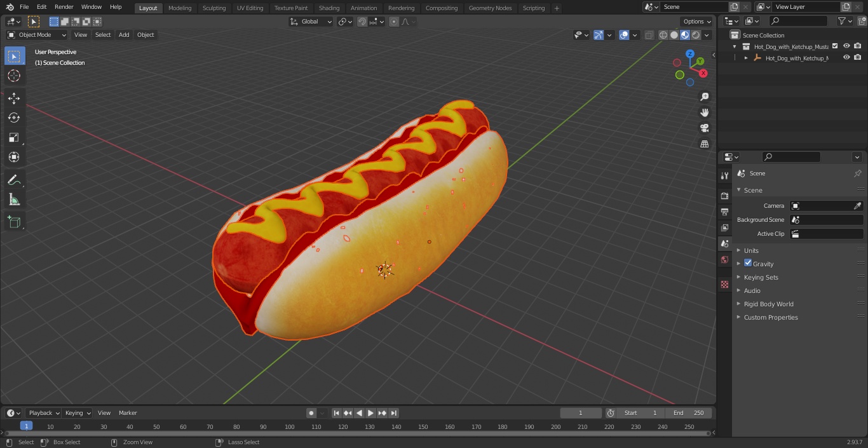Select the Add Cube tool
Image resolution: width=868 pixels, height=448 pixels.
[x=14, y=222]
